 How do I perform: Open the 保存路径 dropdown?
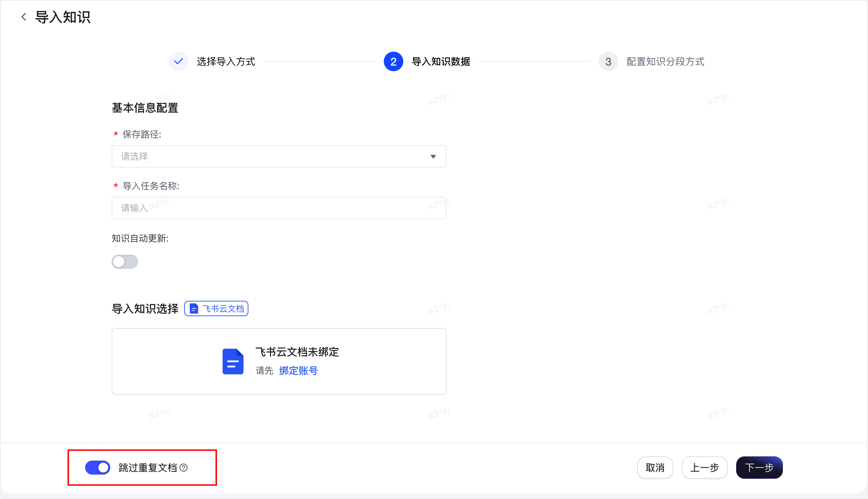pos(279,156)
